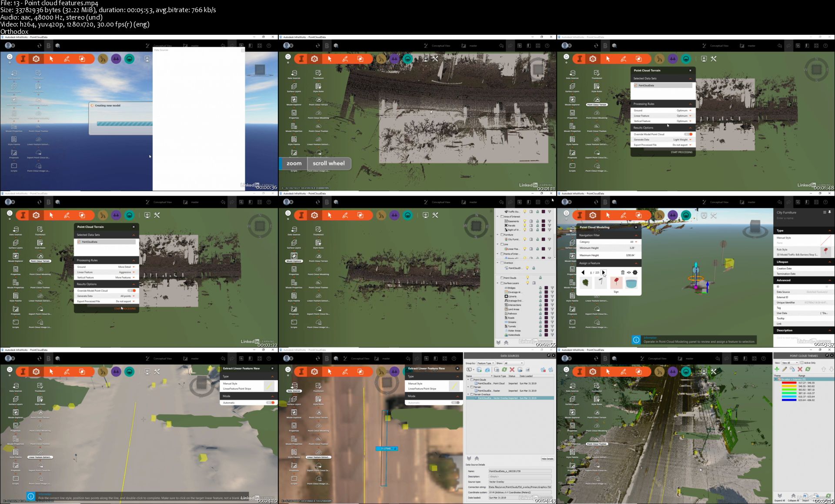The height and width of the screenshot is (504, 835).
Task: Open the teal drainage icon in the 00:02:55 frame
Action: click(407, 215)
